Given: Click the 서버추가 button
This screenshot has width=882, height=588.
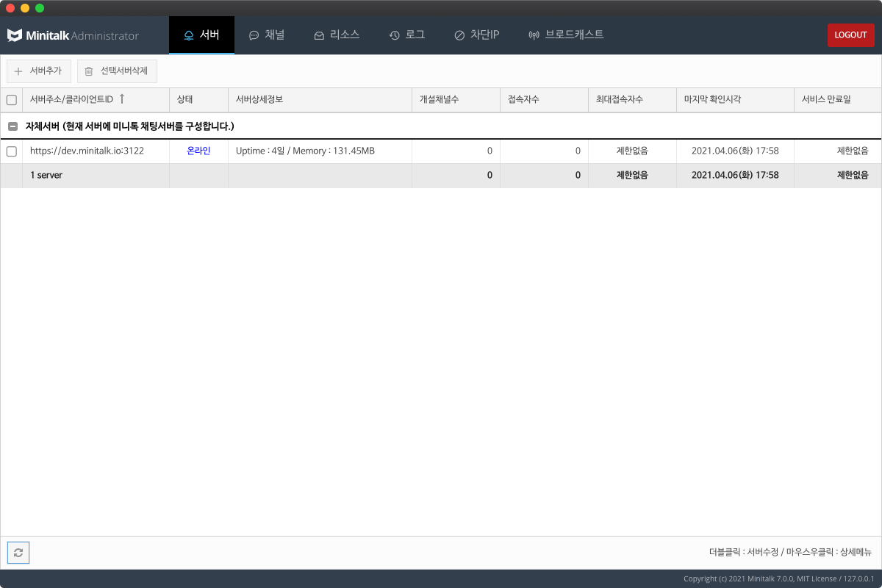Looking at the screenshot, I should click(39, 71).
